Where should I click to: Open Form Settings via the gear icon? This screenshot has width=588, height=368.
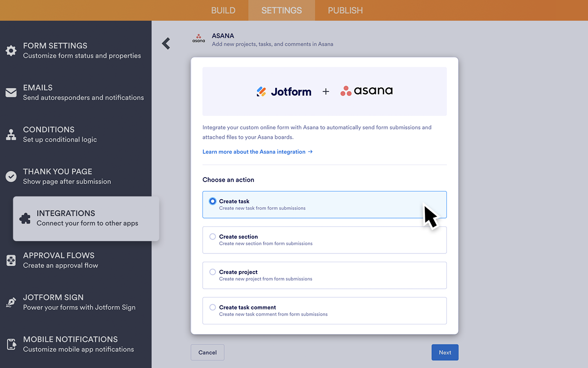click(x=11, y=51)
